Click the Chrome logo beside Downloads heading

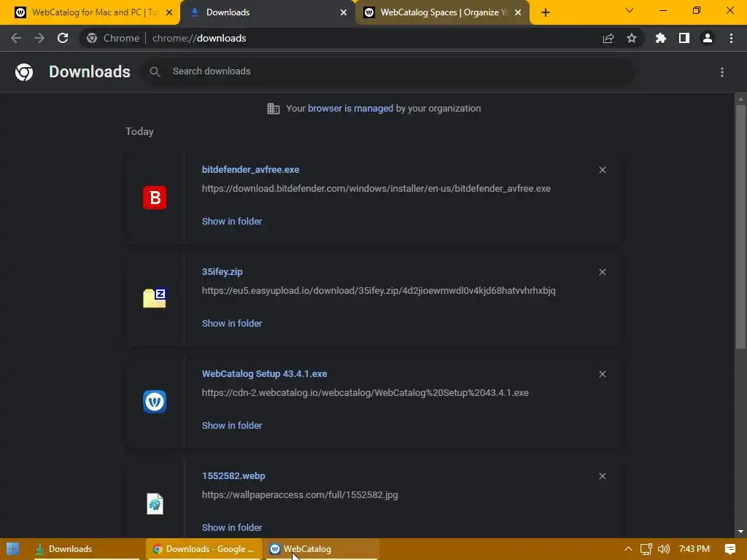tap(24, 72)
